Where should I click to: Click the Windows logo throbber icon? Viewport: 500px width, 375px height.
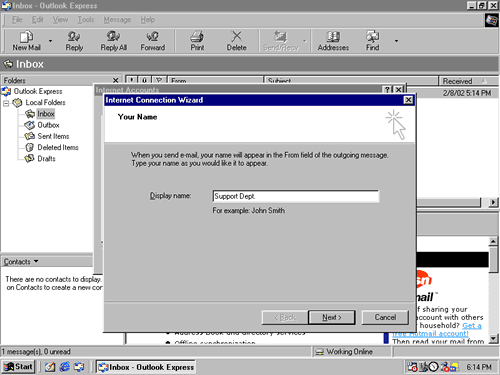tap(491, 20)
